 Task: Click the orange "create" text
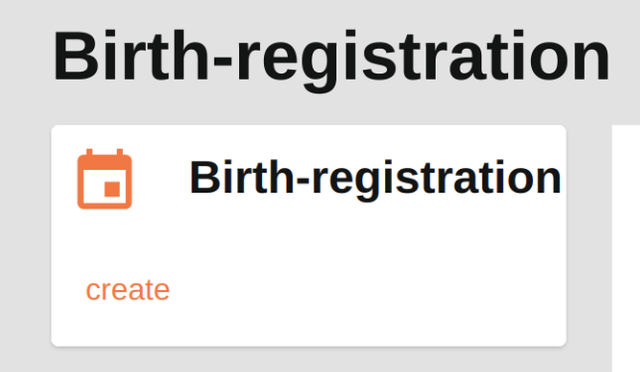tap(127, 290)
